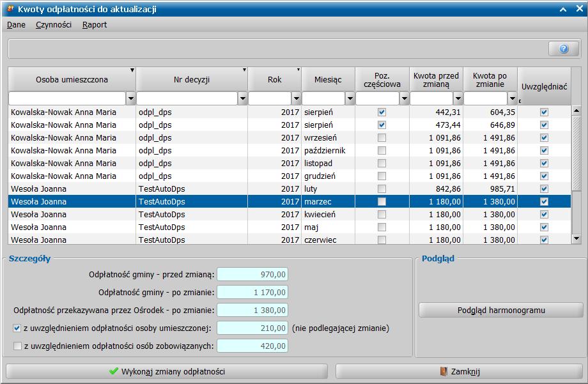
Task: Open the Raport menu
Action: coord(95,25)
